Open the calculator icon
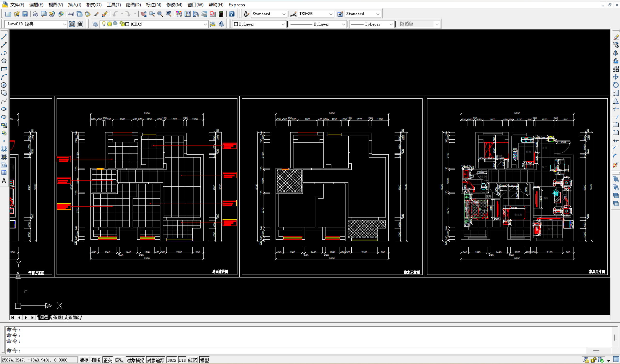The width and height of the screenshot is (620, 364). click(221, 14)
